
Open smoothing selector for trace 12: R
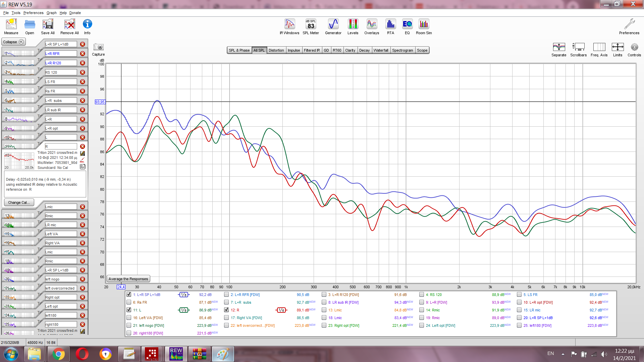281,310
